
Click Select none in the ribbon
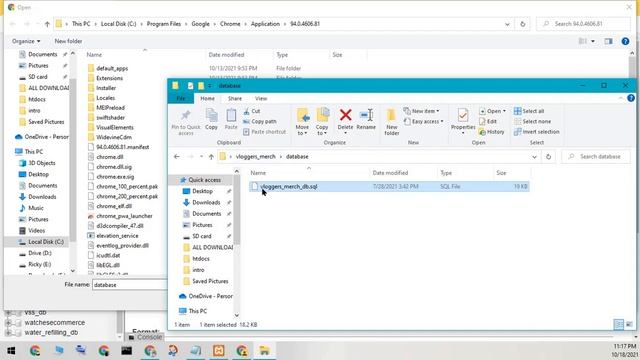click(532, 121)
